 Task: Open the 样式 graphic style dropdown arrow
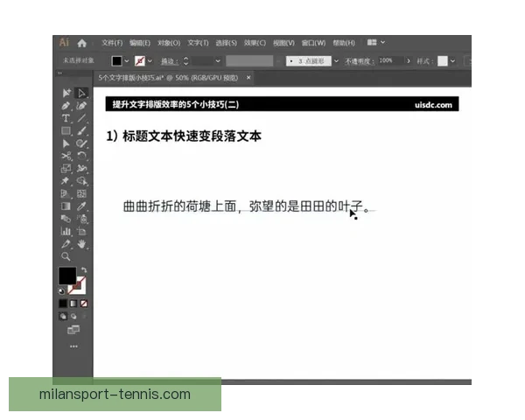(x=452, y=61)
